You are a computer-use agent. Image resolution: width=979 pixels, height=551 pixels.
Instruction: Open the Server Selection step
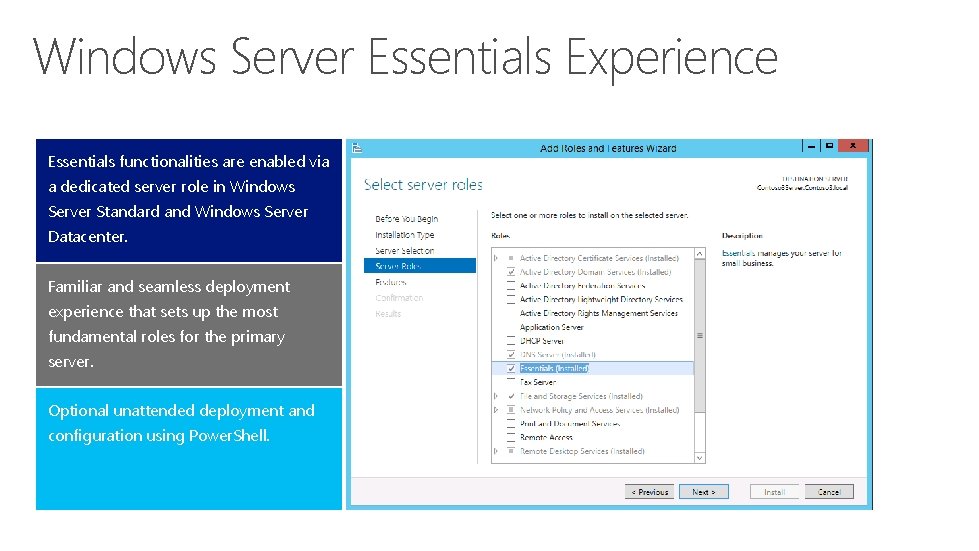[x=405, y=251]
